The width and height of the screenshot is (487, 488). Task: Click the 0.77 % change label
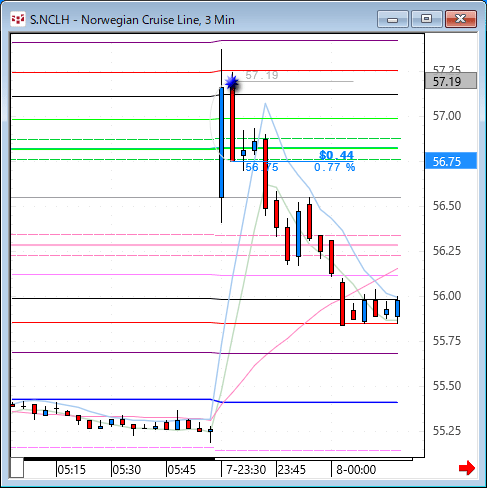tap(335, 167)
